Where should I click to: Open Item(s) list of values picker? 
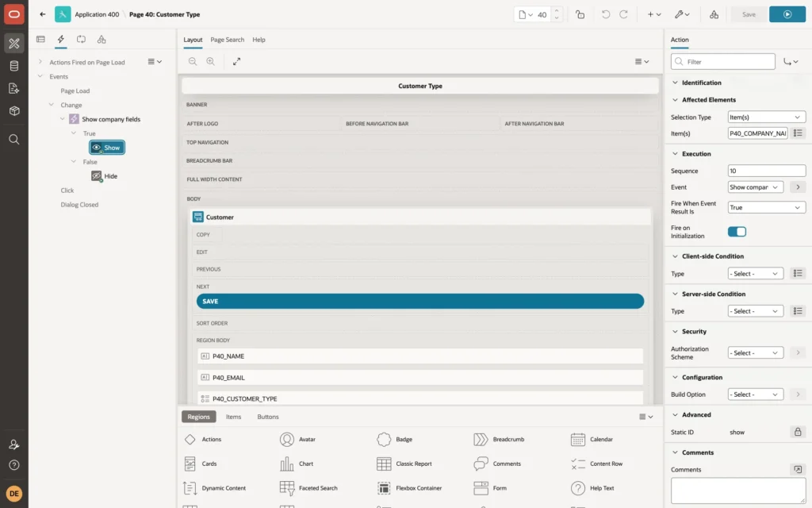798,133
